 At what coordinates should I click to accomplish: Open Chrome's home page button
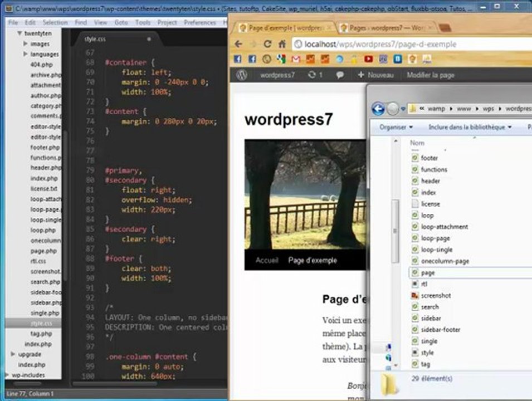(282, 44)
